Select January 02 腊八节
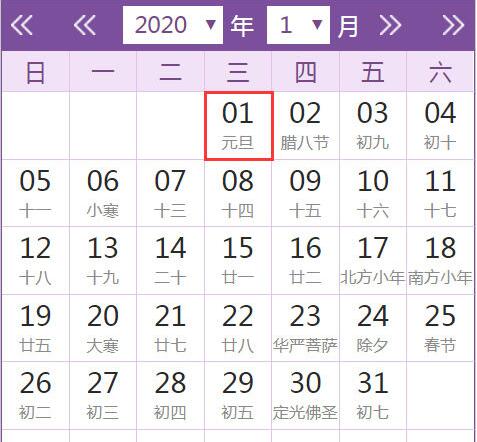Image resolution: width=477 pixels, height=442 pixels. (x=306, y=126)
